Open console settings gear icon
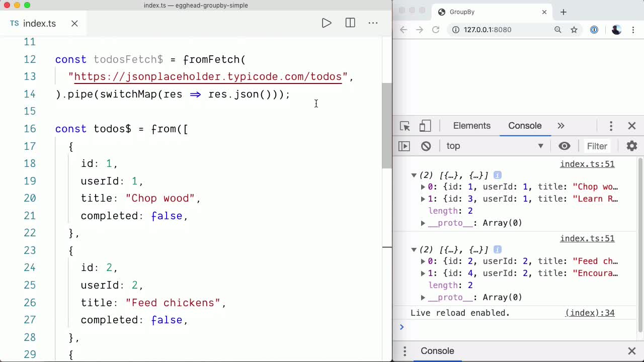The height and width of the screenshot is (362, 644). point(631,146)
